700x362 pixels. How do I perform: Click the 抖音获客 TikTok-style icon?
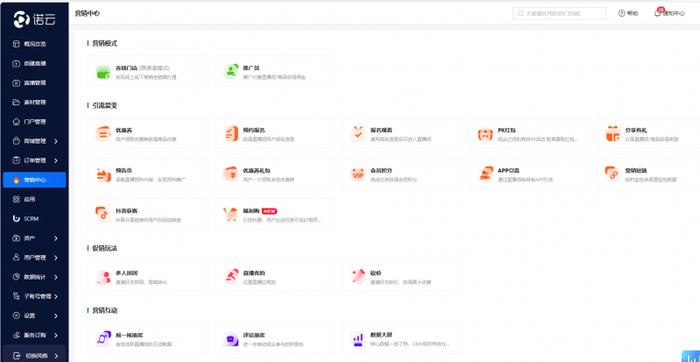click(x=103, y=214)
